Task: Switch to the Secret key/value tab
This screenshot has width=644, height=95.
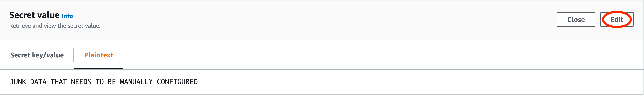Action: coord(37,55)
